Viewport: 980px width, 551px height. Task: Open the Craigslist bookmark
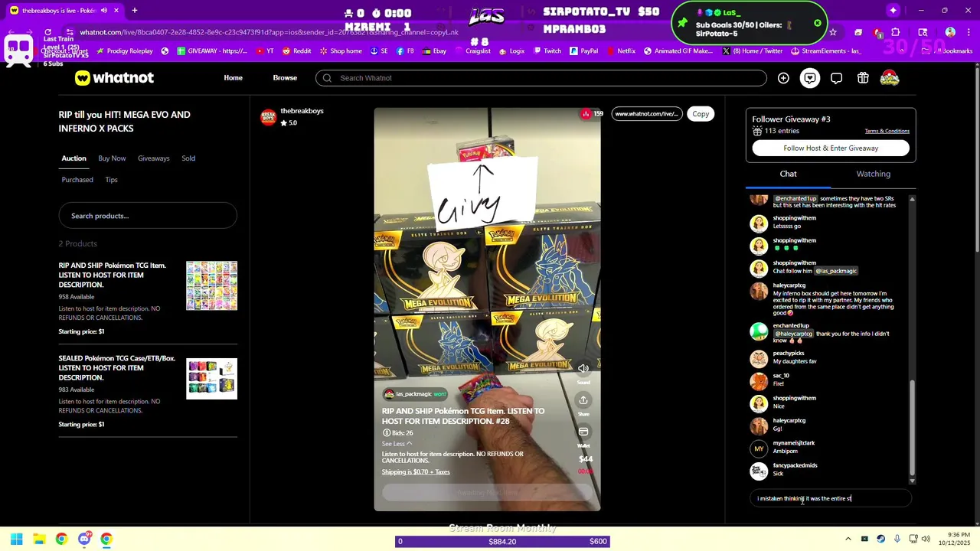coord(472,51)
